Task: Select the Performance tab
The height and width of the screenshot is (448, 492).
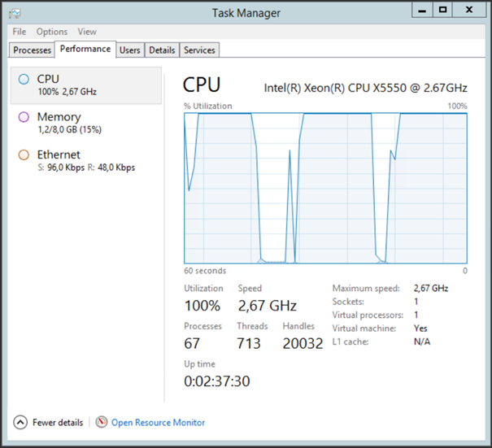Action: [85, 49]
